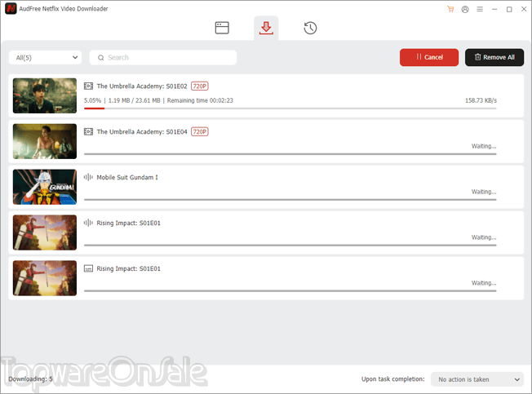The height and width of the screenshot is (394, 532).
Task: Click the 158.73 KB/s speed text
Action: 481,100
